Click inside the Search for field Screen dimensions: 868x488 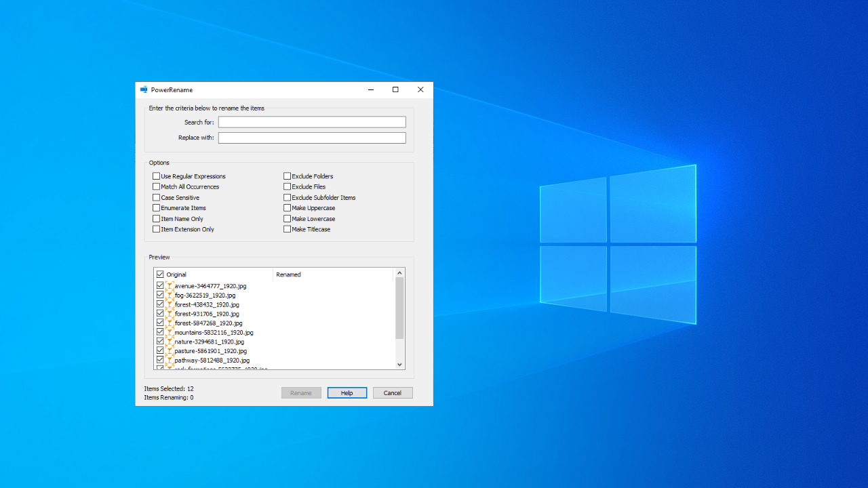click(311, 122)
